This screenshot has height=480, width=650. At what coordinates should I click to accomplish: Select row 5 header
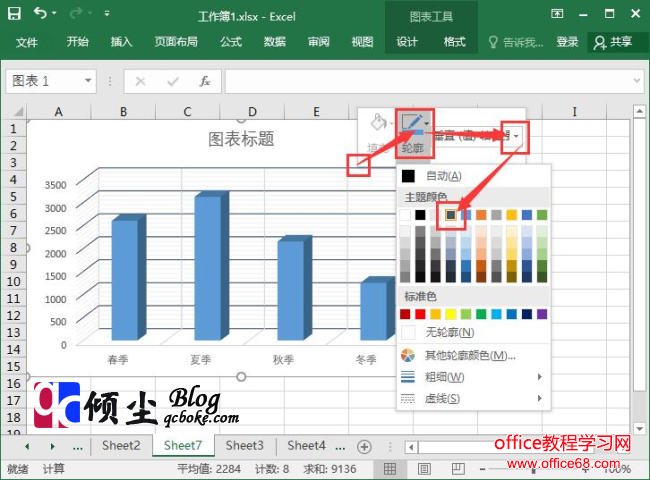(13, 196)
